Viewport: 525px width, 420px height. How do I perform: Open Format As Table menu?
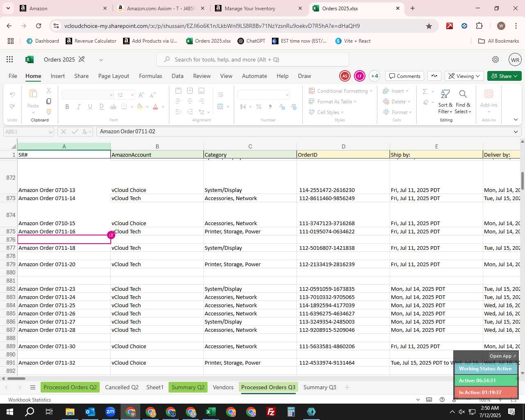coord(333,102)
